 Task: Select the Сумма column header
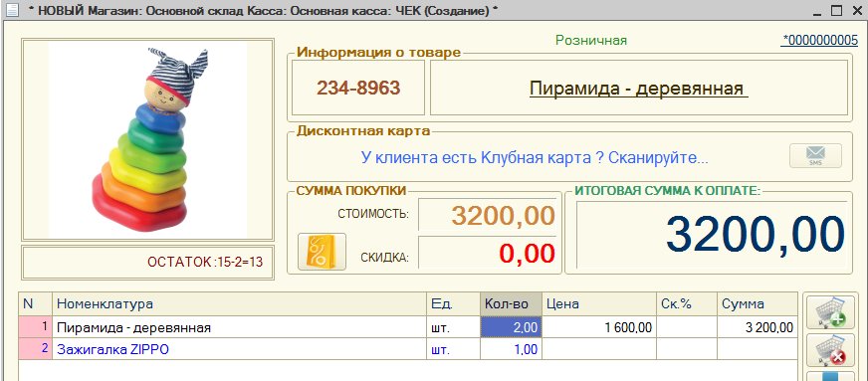758,304
